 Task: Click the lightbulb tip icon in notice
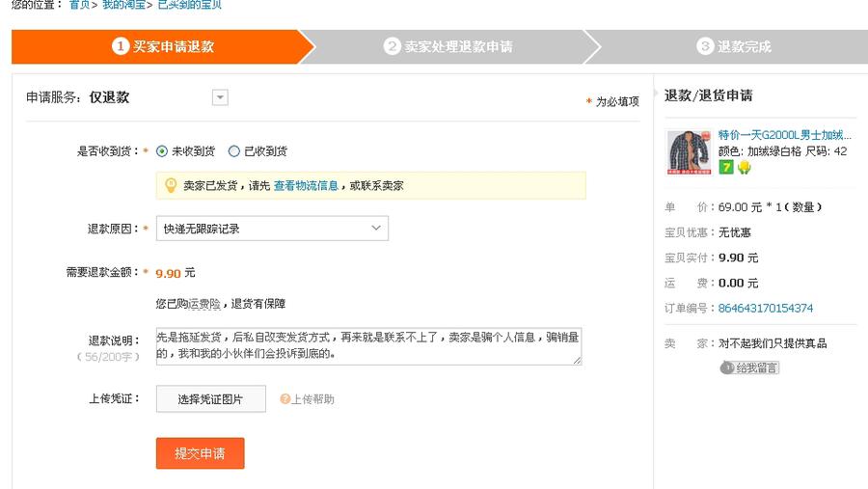pyautogui.click(x=171, y=184)
